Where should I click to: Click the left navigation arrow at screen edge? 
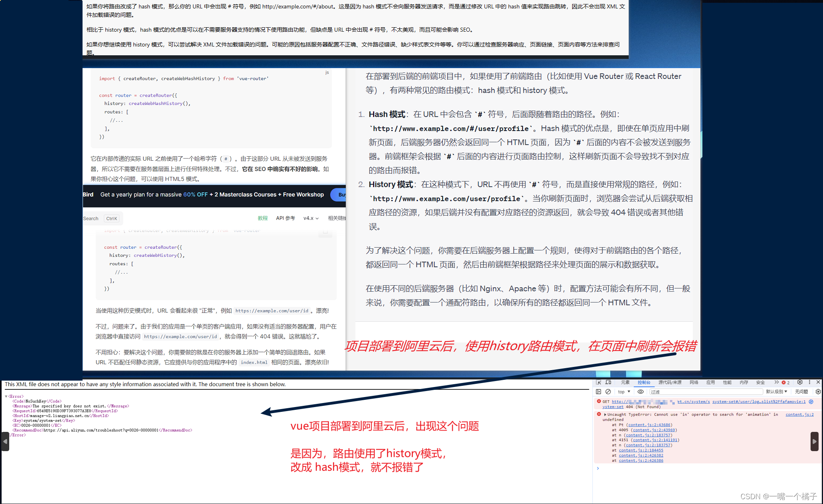(5, 441)
